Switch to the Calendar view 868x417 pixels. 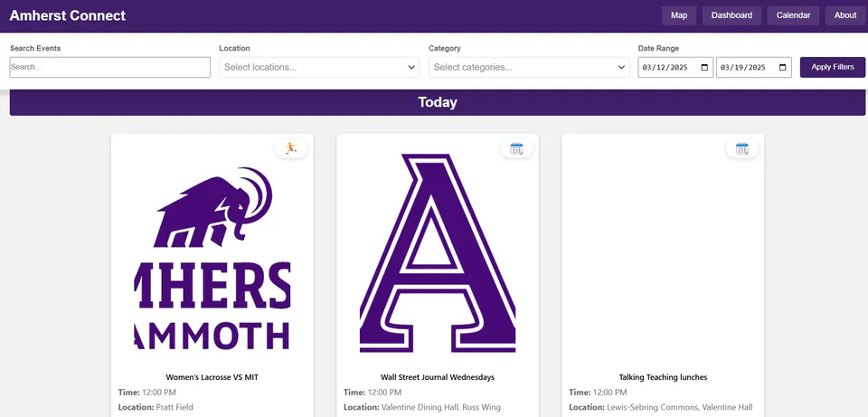(793, 15)
